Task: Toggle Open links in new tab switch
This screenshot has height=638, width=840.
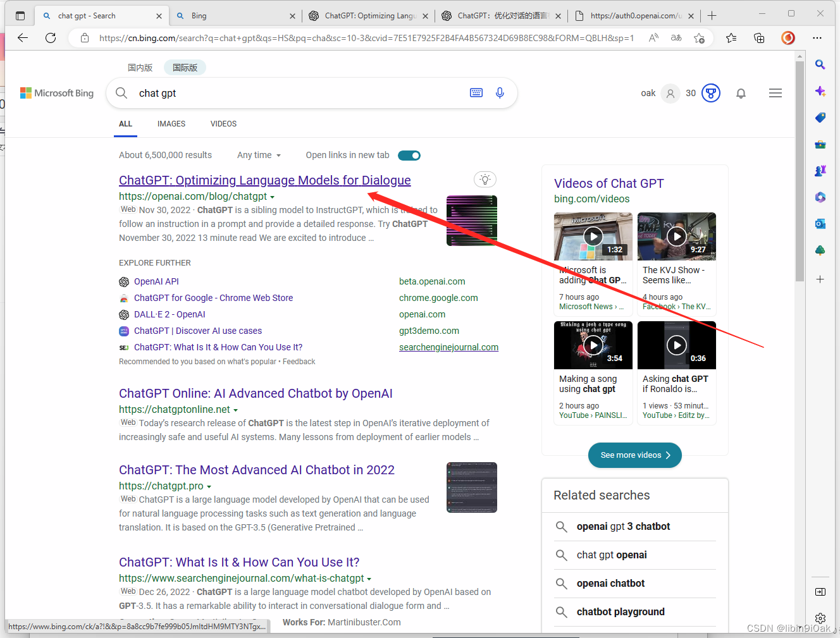Action: click(409, 156)
